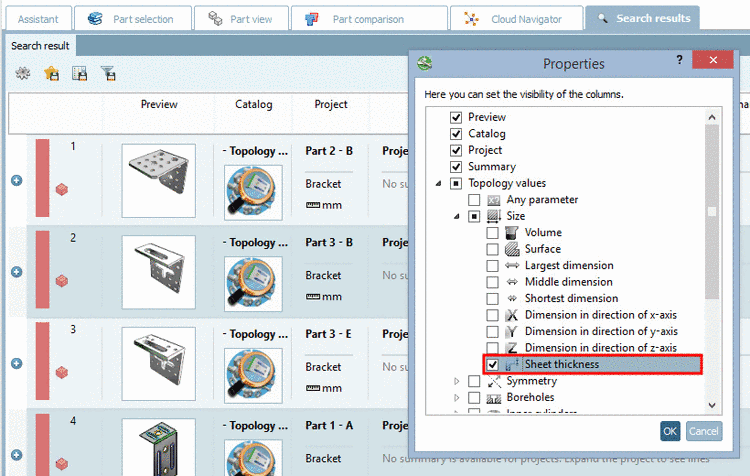Click the y-axis dimension icon

pyautogui.click(x=512, y=332)
